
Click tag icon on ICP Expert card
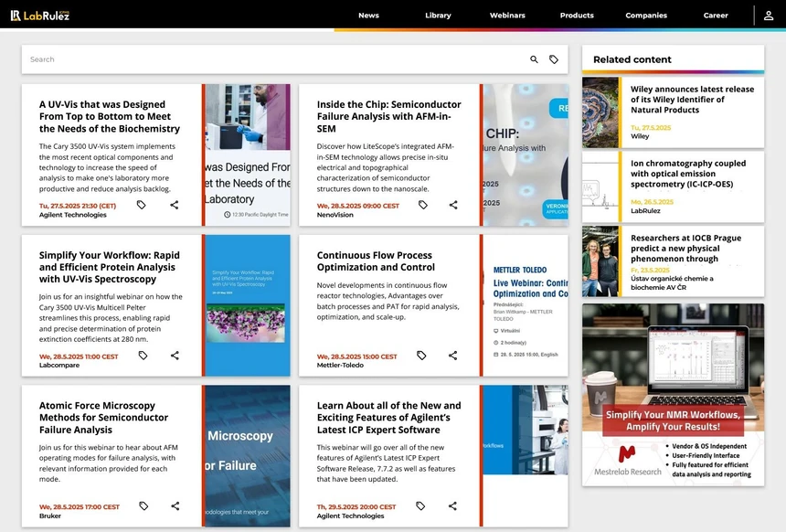420,505
